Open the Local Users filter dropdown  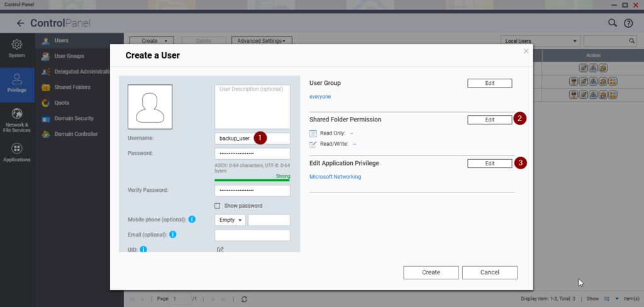click(x=540, y=41)
